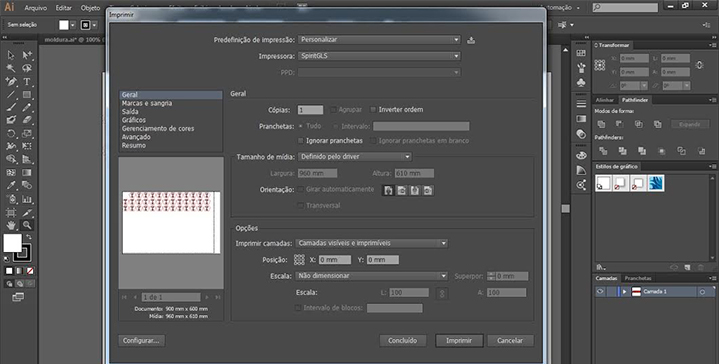Select the Lasso tool
Image resolution: width=719 pixels, height=364 pixels.
pyautogui.click(x=27, y=68)
